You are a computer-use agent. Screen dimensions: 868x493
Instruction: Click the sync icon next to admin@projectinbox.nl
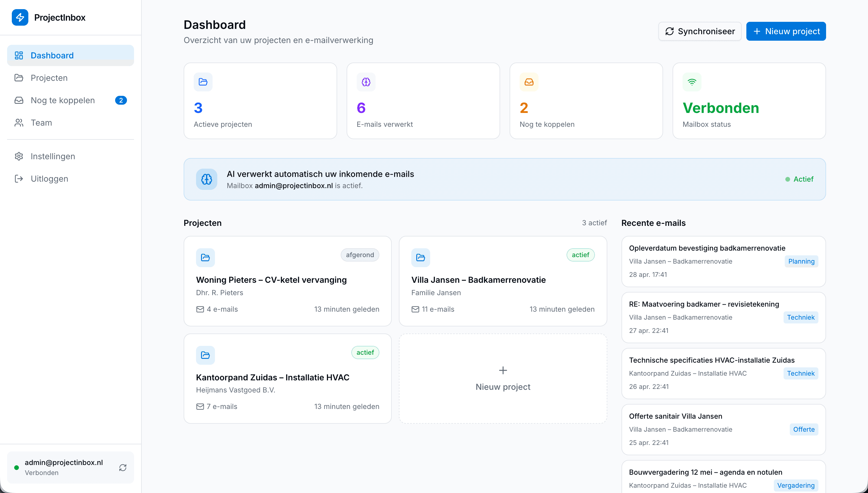click(x=123, y=467)
